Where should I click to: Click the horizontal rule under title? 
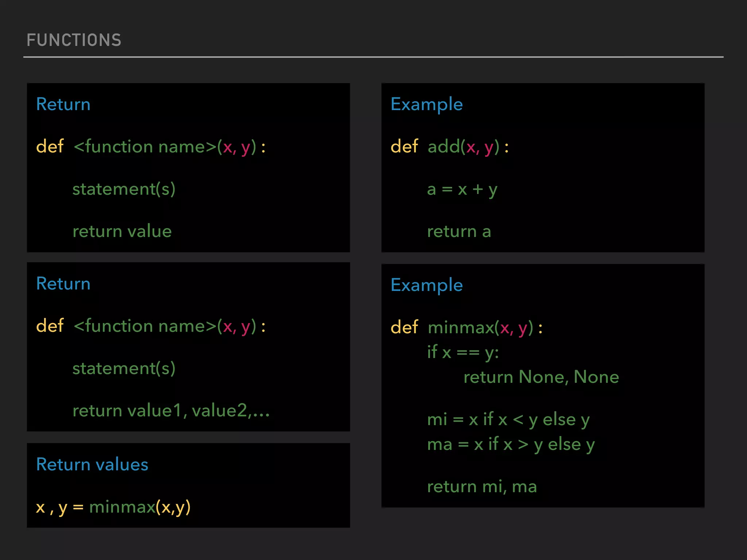tap(373, 57)
